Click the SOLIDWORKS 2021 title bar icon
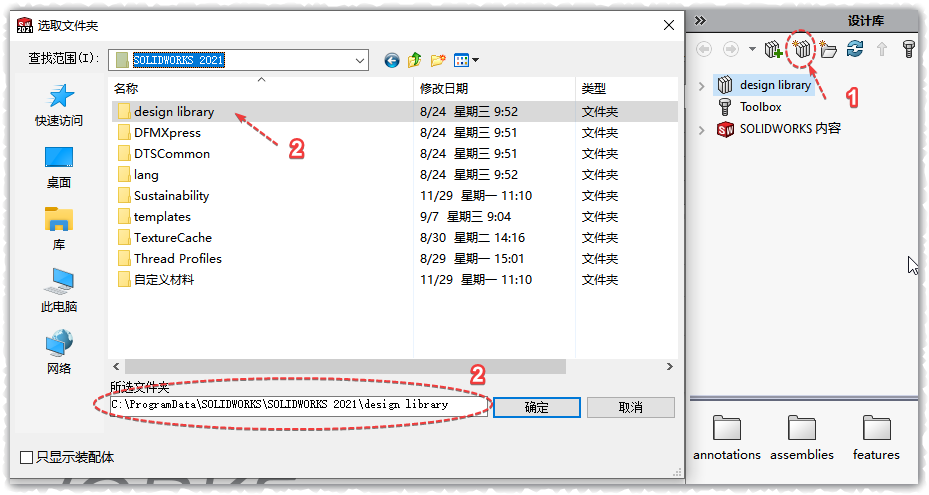The height and width of the screenshot is (495, 929). [x=24, y=25]
